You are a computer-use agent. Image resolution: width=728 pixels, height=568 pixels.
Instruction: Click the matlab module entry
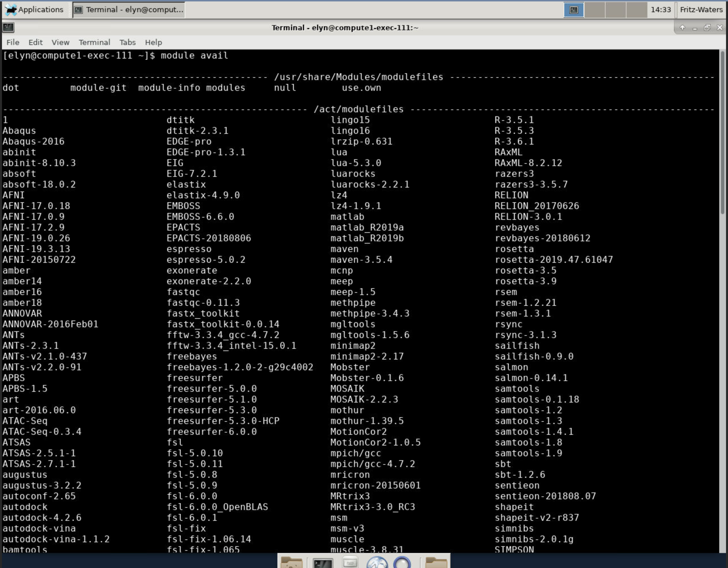(347, 216)
